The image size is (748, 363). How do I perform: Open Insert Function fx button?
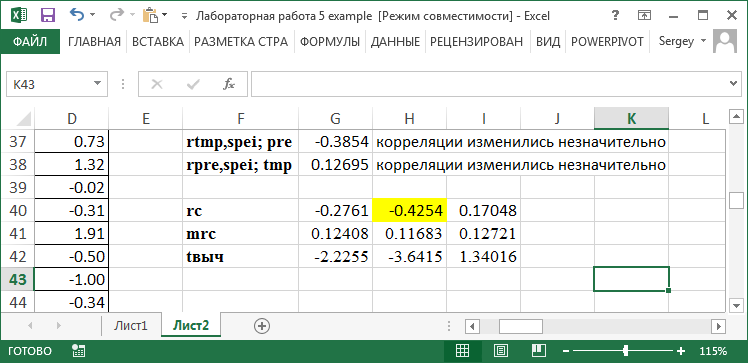click(229, 84)
